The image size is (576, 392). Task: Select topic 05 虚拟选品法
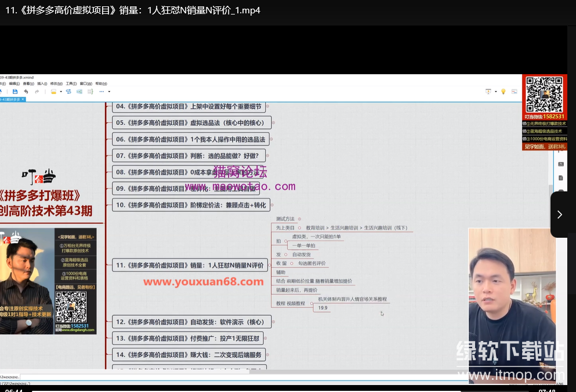[x=191, y=123]
